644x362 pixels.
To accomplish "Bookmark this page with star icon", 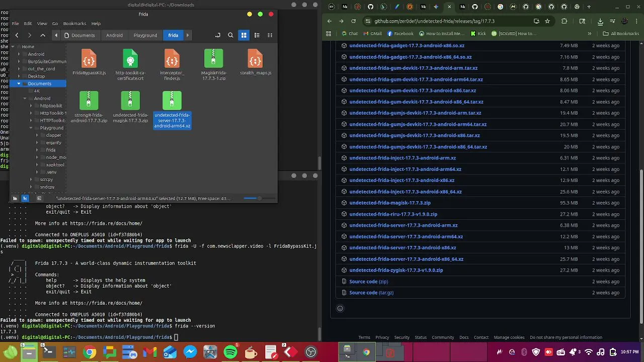I will click(x=547, y=21).
